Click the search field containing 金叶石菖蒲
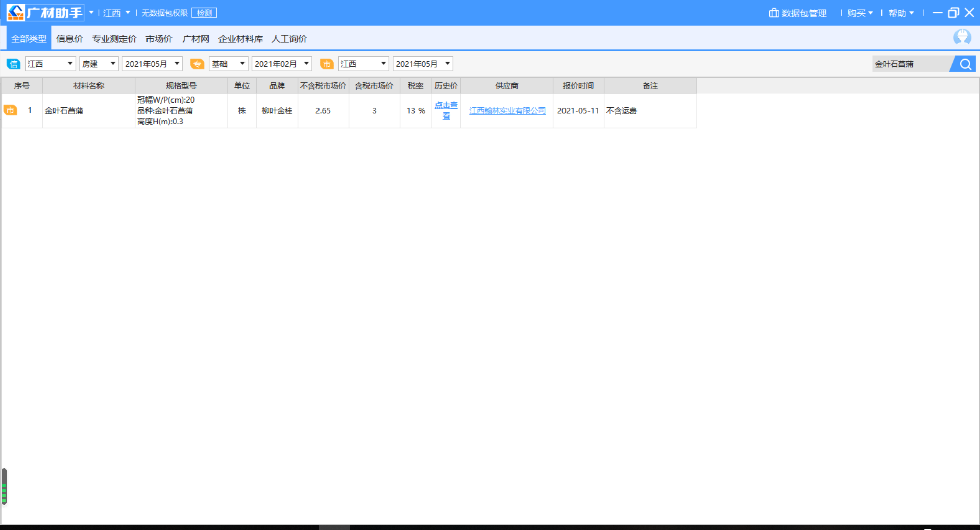 click(911, 64)
